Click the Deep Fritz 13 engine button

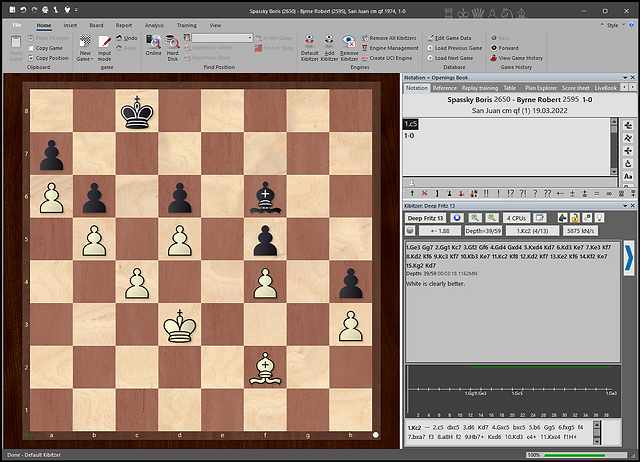point(425,217)
